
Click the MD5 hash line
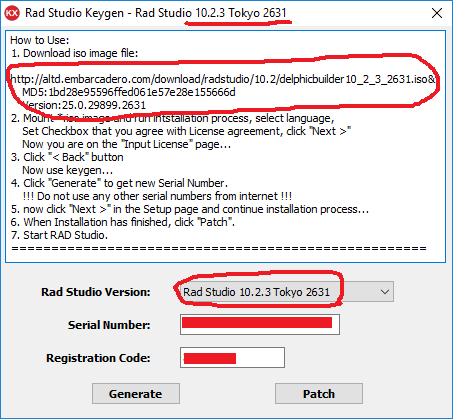point(129,92)
